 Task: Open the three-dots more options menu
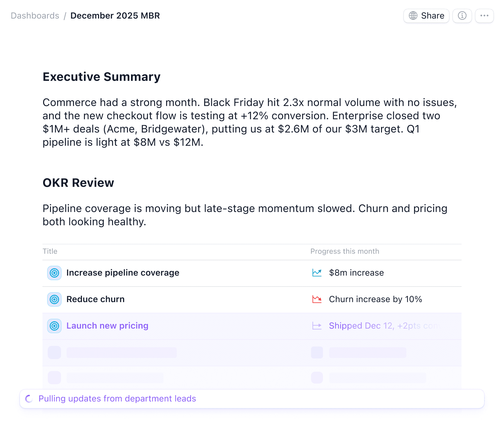484,16
